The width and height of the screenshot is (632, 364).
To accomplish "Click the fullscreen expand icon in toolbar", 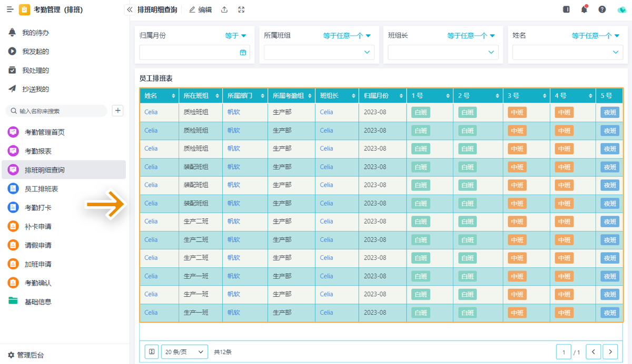I will click(x=240, y=9).
